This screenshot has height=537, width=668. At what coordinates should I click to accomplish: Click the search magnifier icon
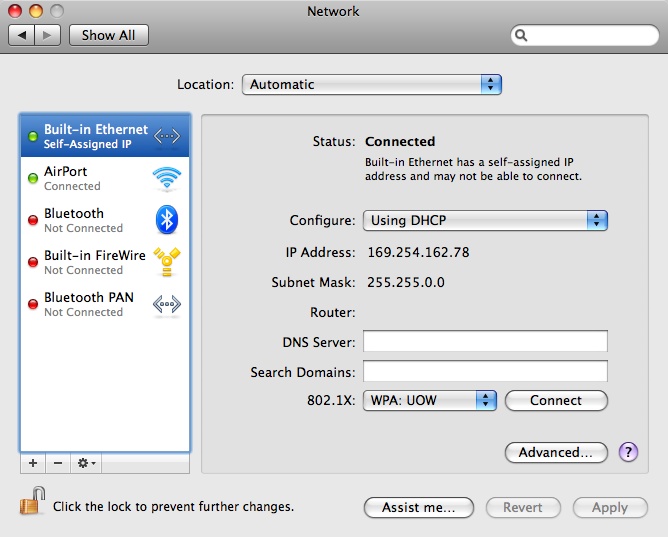pyautogui.click(x=521, y=35)
